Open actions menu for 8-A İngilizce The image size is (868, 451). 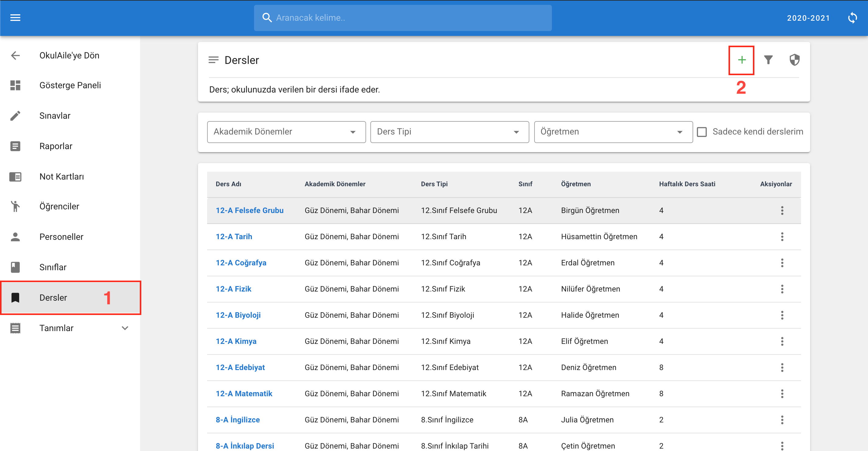(x=782, y=420)
